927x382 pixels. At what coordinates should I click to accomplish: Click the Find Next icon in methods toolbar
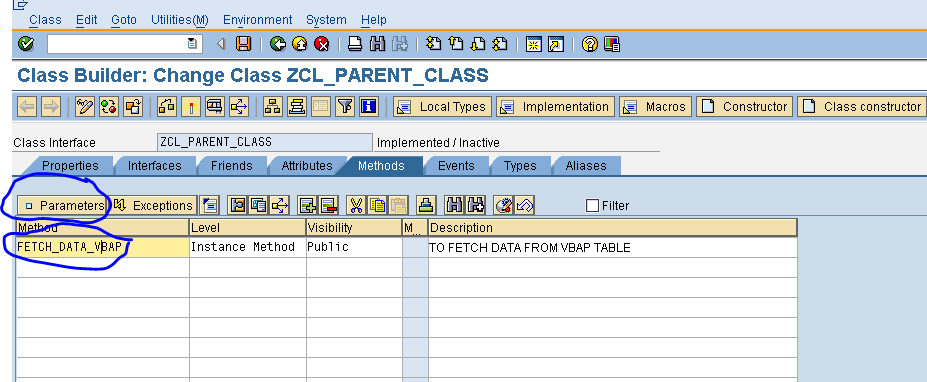pyautogui.click(x=475, y=205)
